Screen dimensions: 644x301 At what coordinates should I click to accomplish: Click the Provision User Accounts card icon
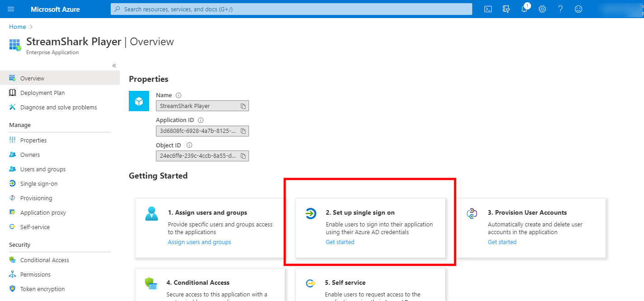tap(472, 213)
